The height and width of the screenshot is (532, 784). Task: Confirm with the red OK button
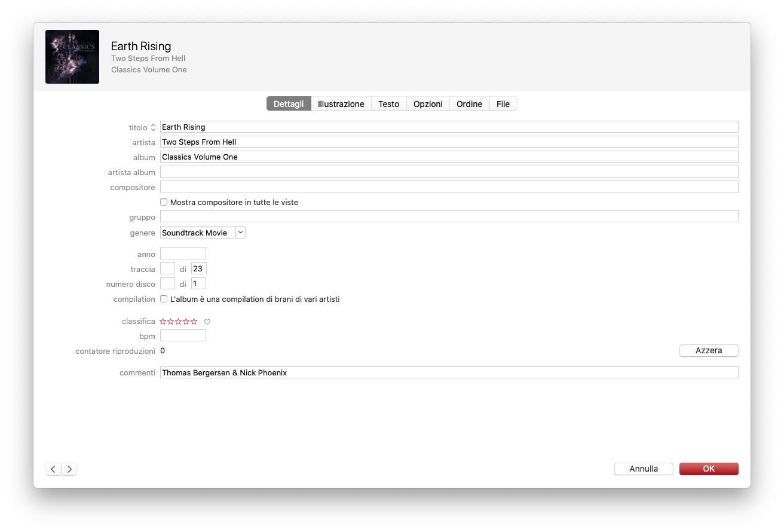[x=709, y=469]
